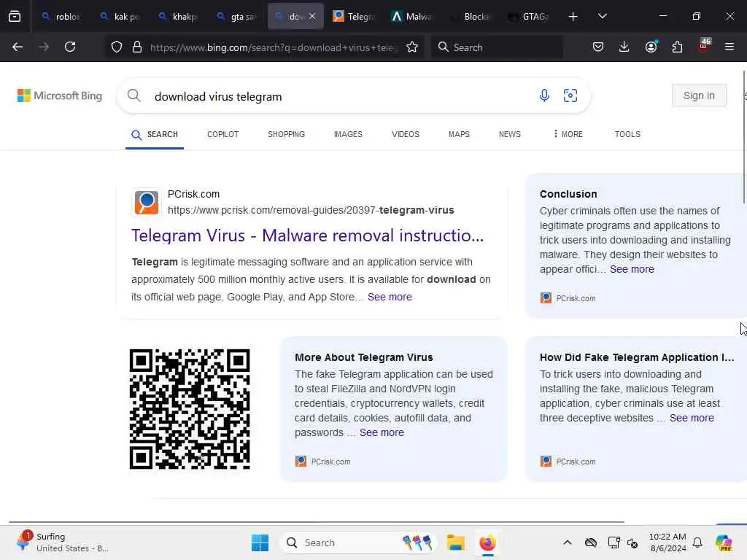Switch to roblox tab
Image resolution: width=747 pixels, height=560 pixels.
click(x=61, y=17)
